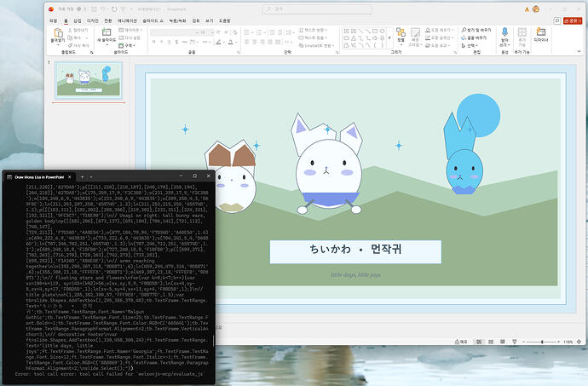
Task: Open the Slide Show (슬라이드 쇼) ribbon tab
Action: point(153,20)
